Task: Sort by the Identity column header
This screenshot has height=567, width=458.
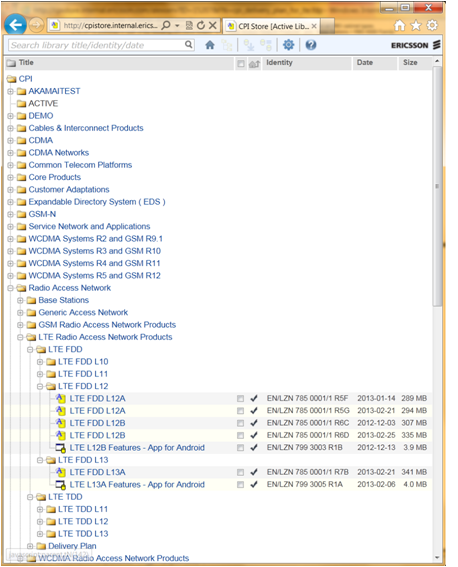Action: pos(307,63)
